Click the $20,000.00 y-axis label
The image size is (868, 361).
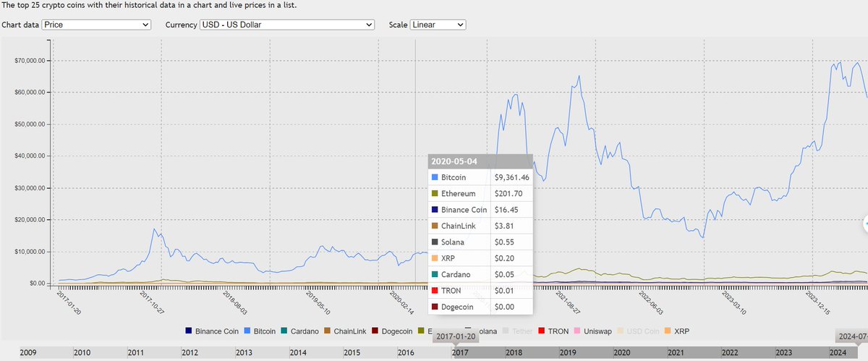click(x=31, y=220)
